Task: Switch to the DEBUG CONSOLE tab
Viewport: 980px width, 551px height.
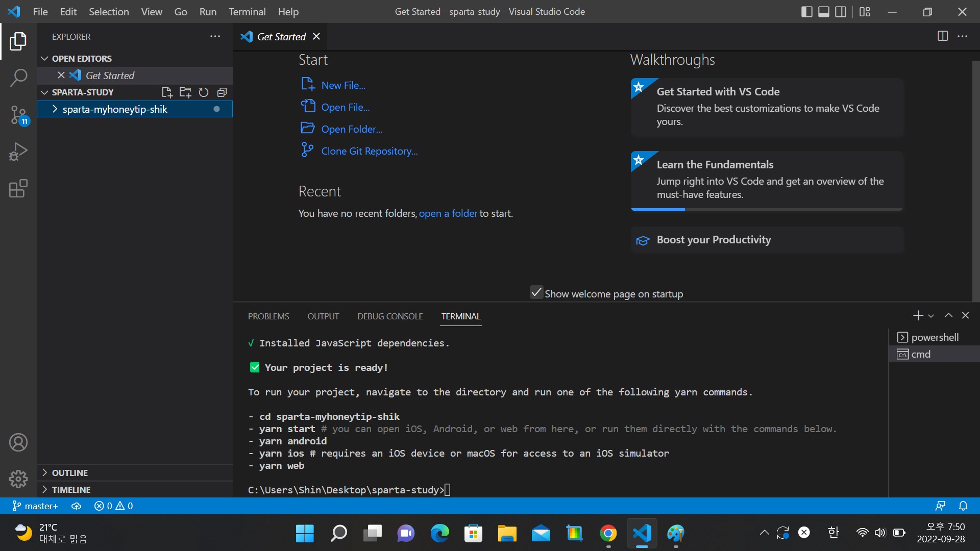Action: pos(390,316)
